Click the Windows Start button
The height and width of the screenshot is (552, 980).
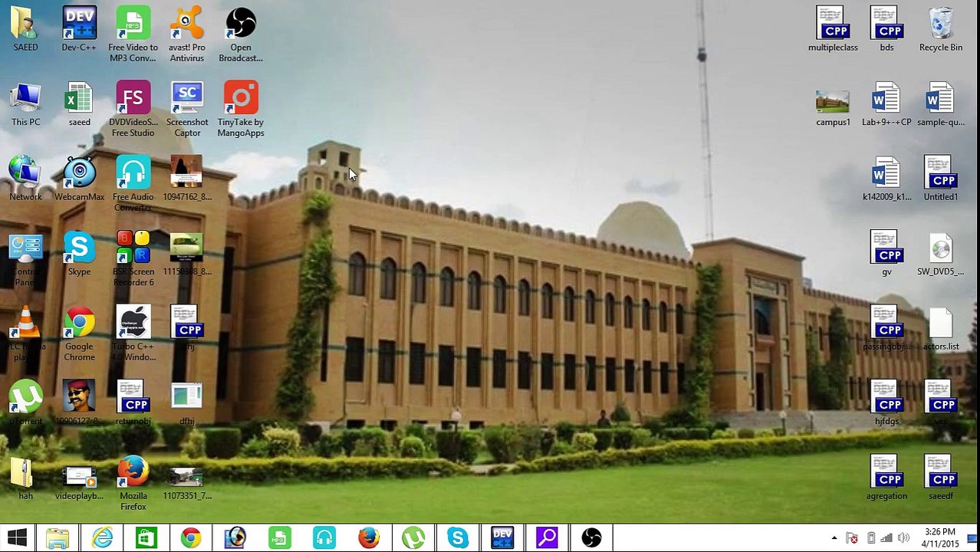pos(18,537)
